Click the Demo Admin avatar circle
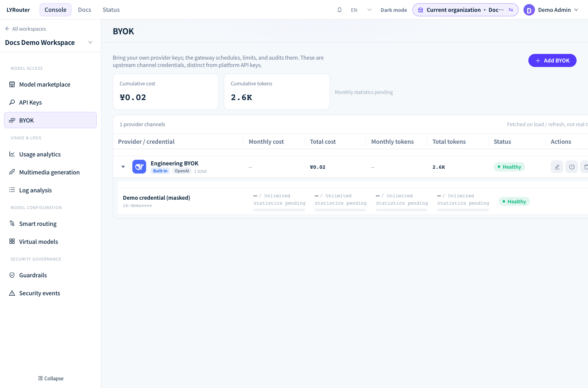 tap(529, 10)
